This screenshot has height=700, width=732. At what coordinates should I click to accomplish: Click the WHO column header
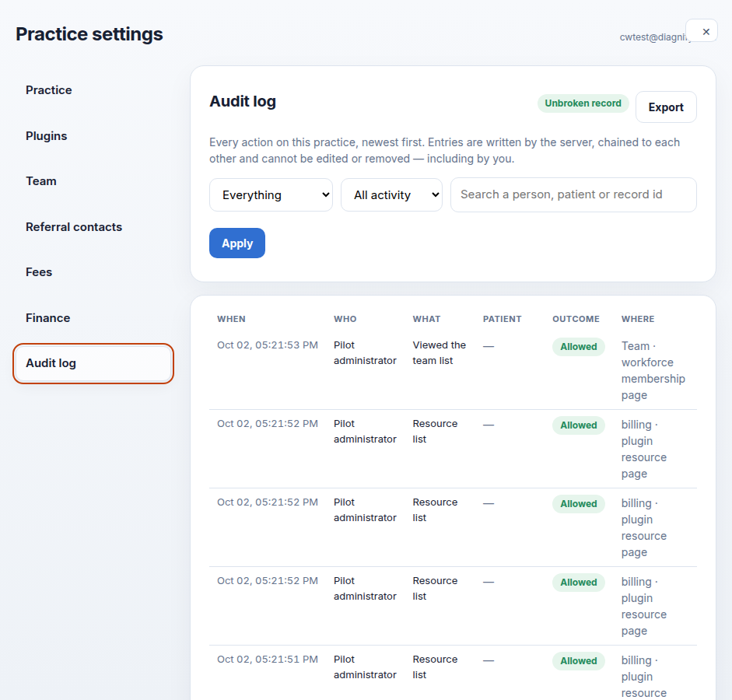(x=345, y=319)
